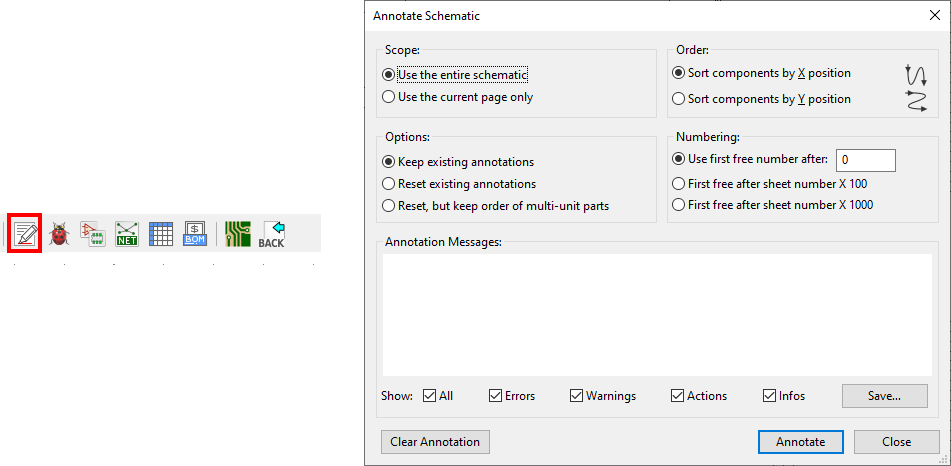Image resolution: width=951 pixels, height=466 pixels.
Task: Click the Save... messages button
Action: click(884, 396)
